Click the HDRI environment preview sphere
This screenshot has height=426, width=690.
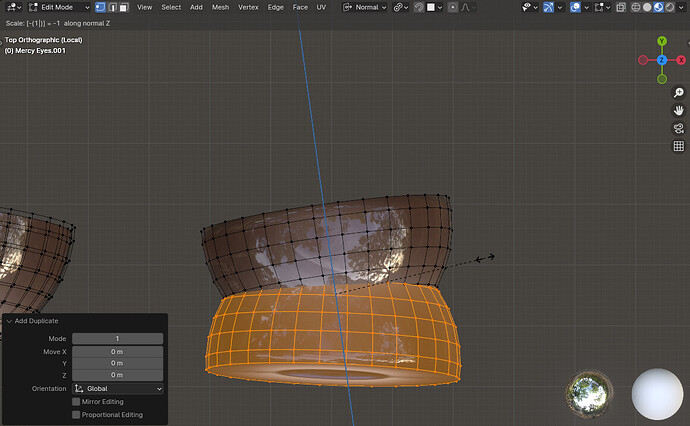(x=589, y=393)
